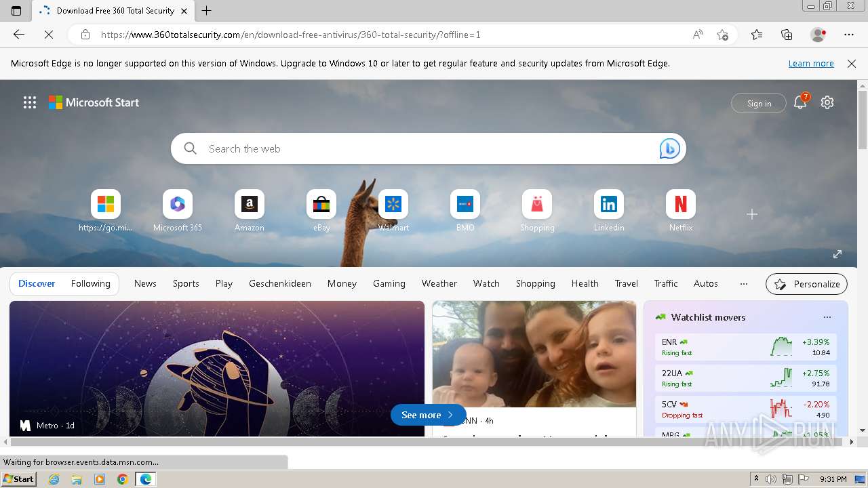Open the News category
868x488 pixels.
click(145, 283)
